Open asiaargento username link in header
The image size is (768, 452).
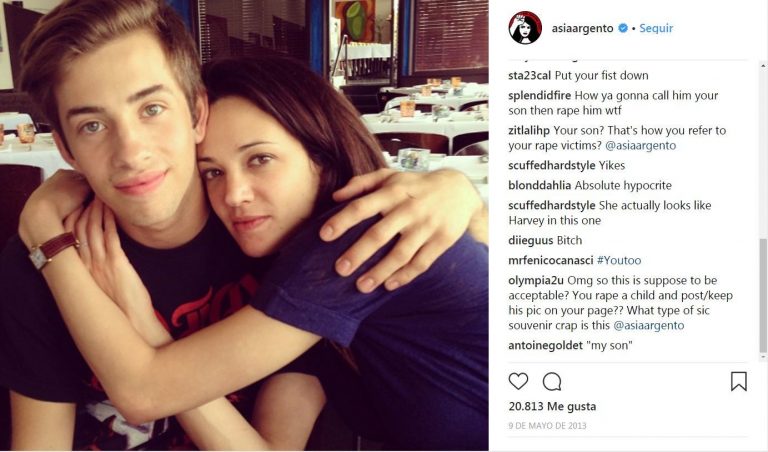(582, 28)
